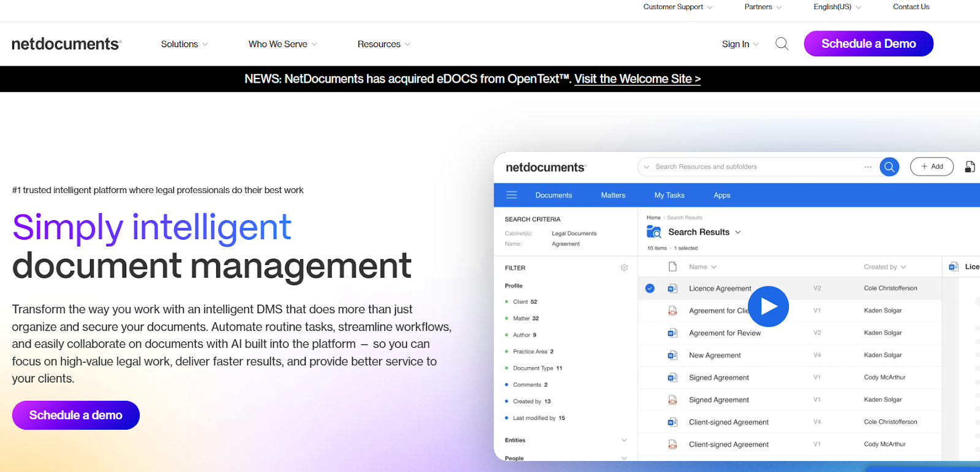Screen dimensions: 980x472
Task: Click Cole Christofferson in Licence Agreement row
Action: pyautogui.click(x=891, y=288)
